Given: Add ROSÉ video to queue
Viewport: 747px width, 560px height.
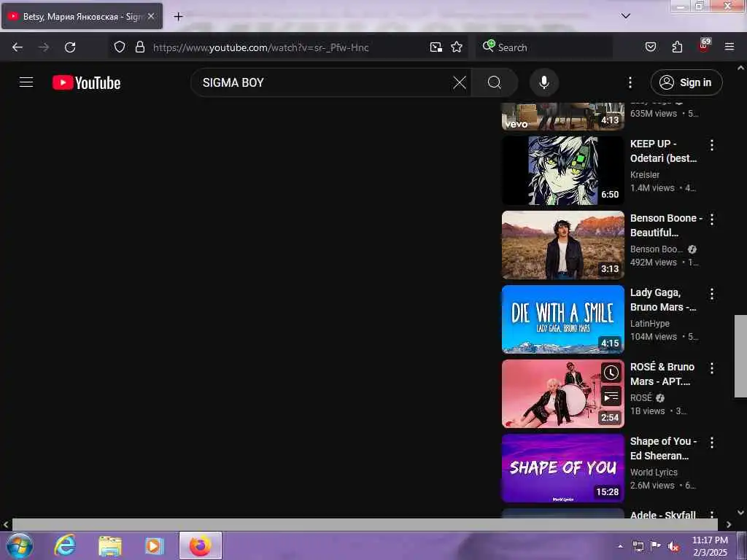Looking at the screenshot, I should click(611, 396).
